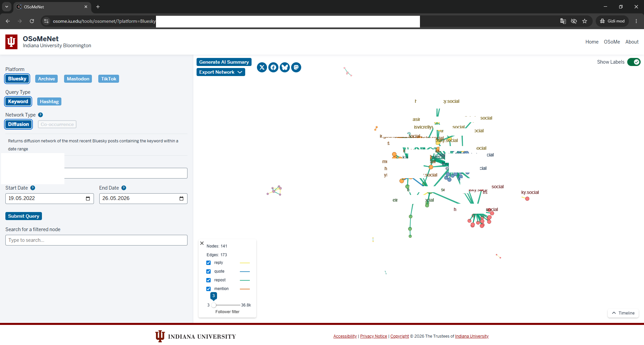The height and width of the screenshot is (345, 644).
Task: Click the isolated ky.social red node
Action: pyautogui.click(x=527, y=199)
